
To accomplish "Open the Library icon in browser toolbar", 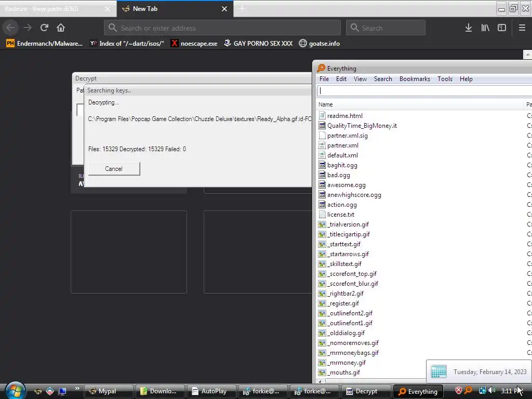I will tap(485, 28).
